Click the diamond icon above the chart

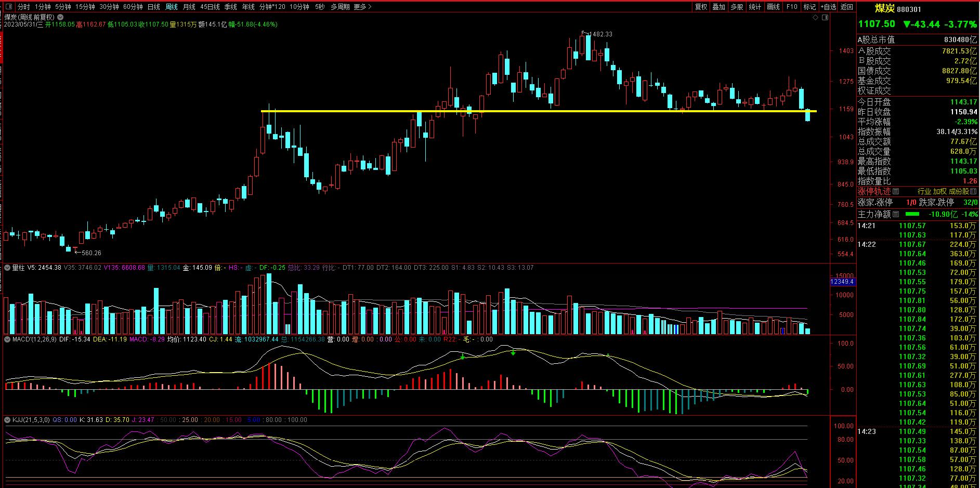[815, 18]
